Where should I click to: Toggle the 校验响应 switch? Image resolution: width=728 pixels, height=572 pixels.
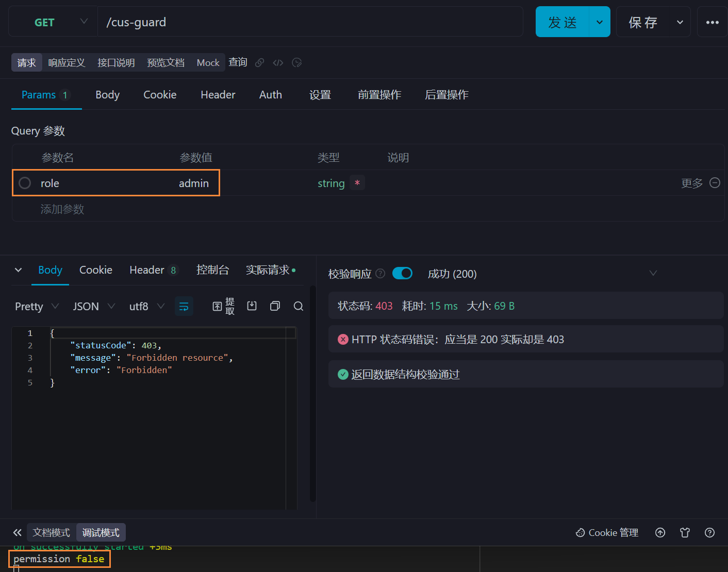point(402,273)
